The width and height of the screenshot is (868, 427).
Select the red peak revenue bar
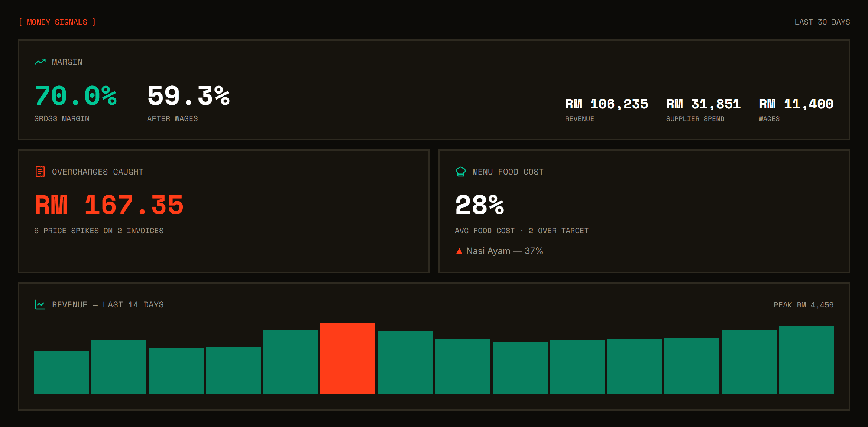(x=348, y=359)
